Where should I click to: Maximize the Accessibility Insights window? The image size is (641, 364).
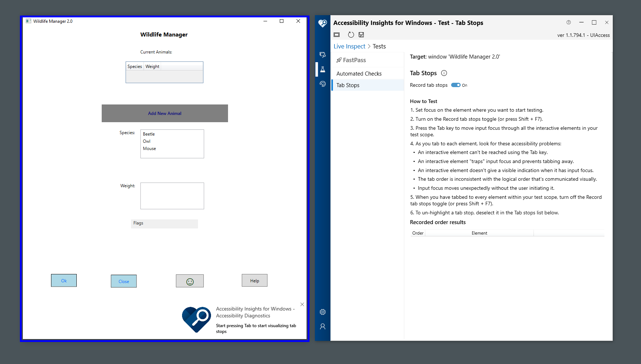(x=594, y=22)
